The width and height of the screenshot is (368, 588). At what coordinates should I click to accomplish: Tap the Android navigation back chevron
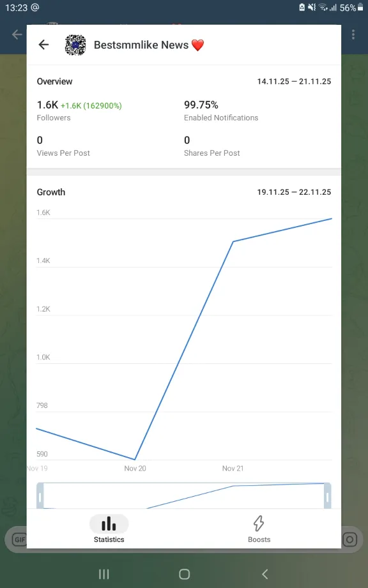point(265,574)
